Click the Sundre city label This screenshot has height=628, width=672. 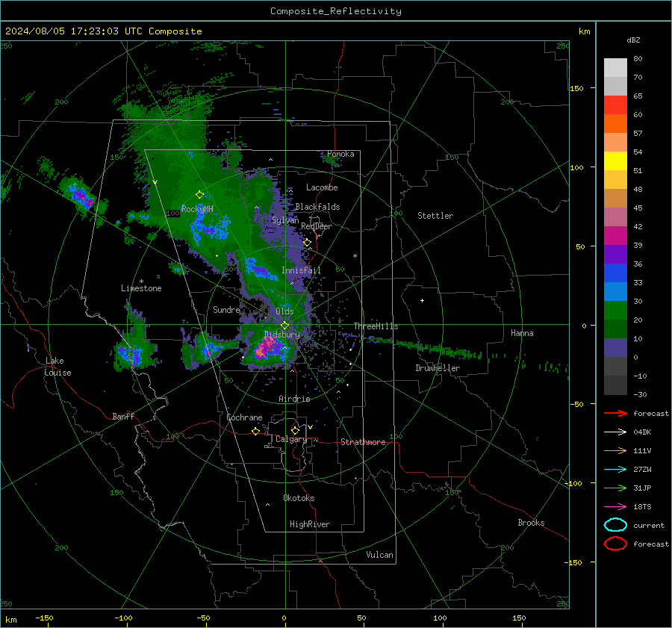click(x=226, y=309)
